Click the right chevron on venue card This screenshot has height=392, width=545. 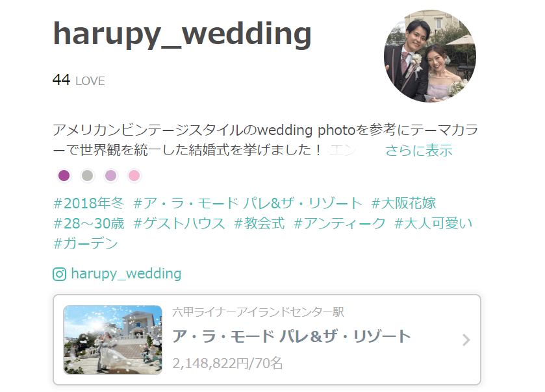pos(466,340)
